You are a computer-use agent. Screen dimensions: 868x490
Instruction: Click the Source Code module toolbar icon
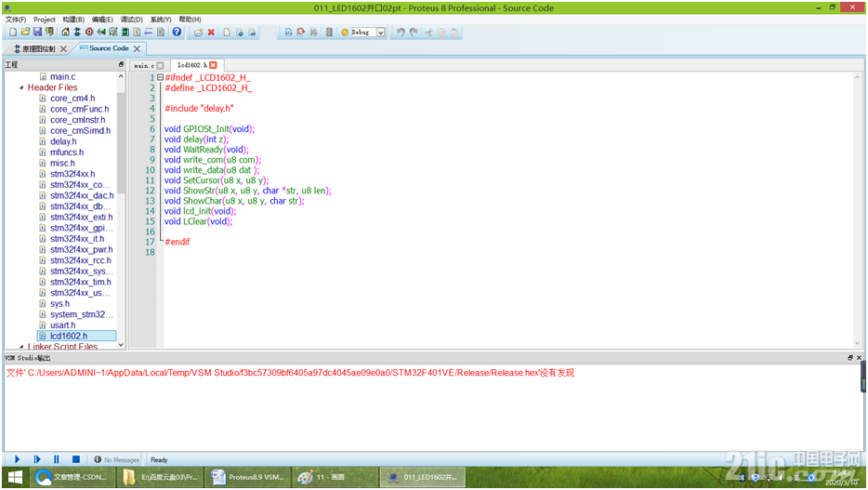pyautogui.click(x=149, y=33)
